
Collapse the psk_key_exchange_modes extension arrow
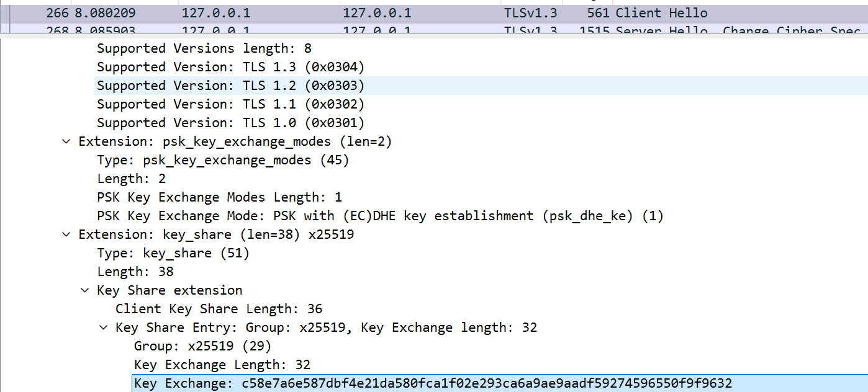(x=66, y=141)
